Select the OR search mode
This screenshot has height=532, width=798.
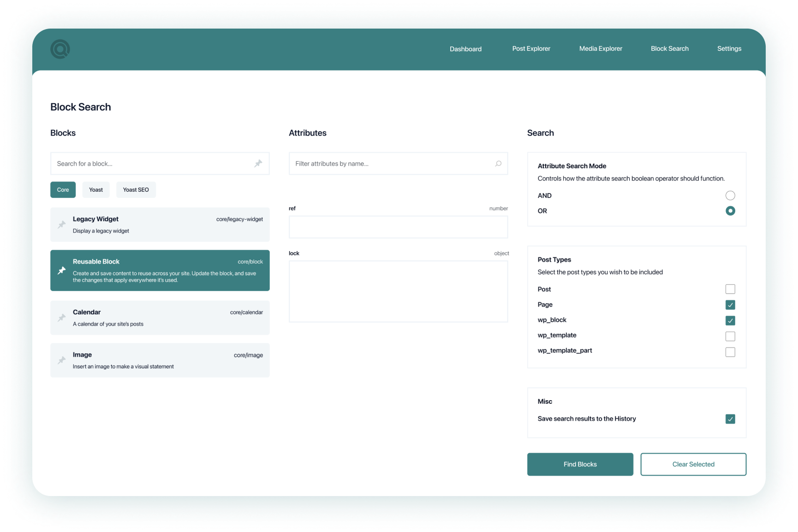730,211
